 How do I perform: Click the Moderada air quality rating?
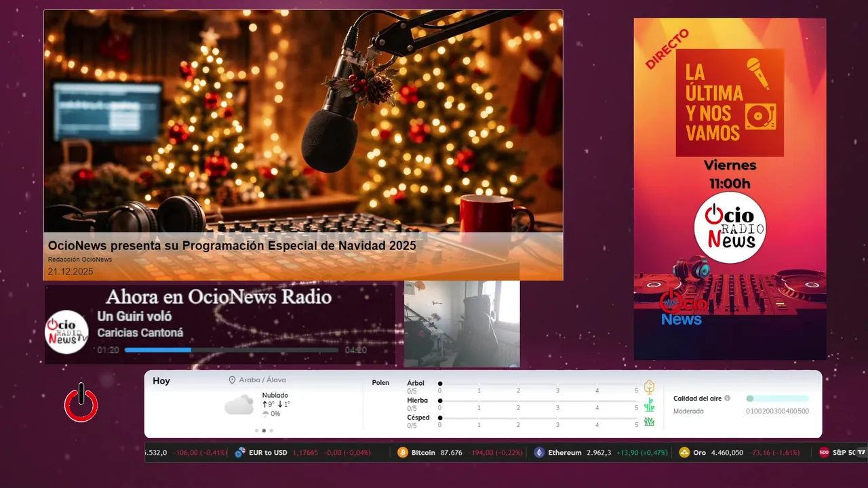688,411
